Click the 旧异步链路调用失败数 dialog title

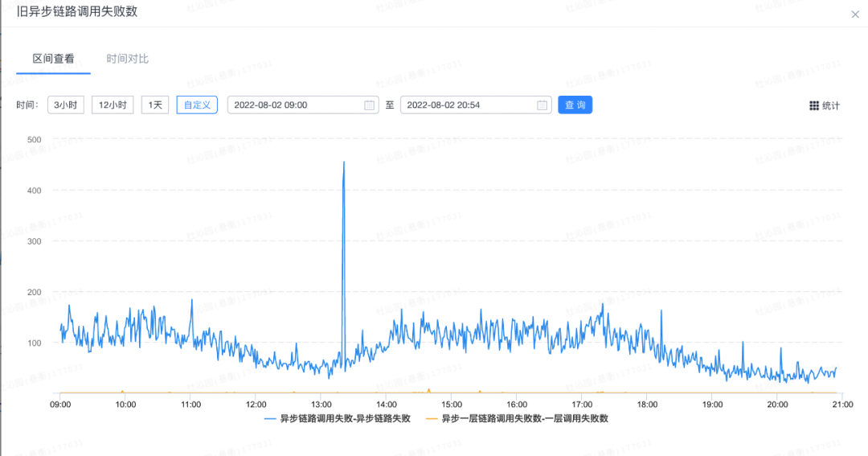(76, 12)
